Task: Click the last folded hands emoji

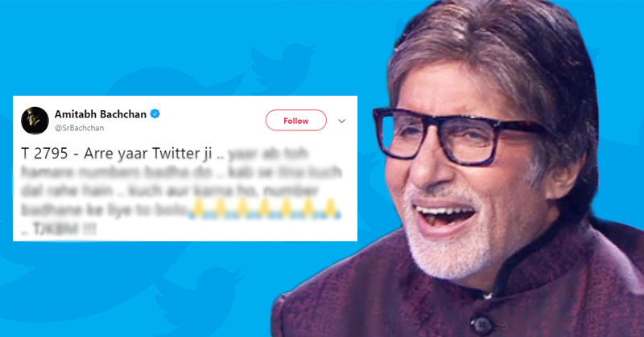Action: tap(330, 209)
